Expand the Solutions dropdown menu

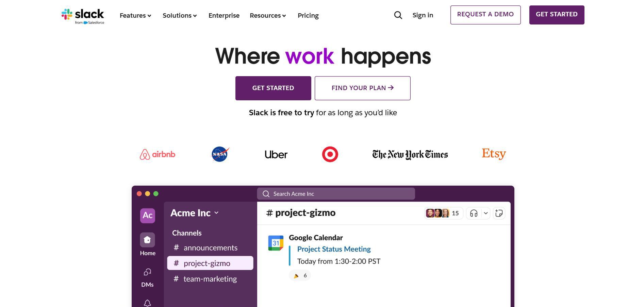[x=180, y=16]
